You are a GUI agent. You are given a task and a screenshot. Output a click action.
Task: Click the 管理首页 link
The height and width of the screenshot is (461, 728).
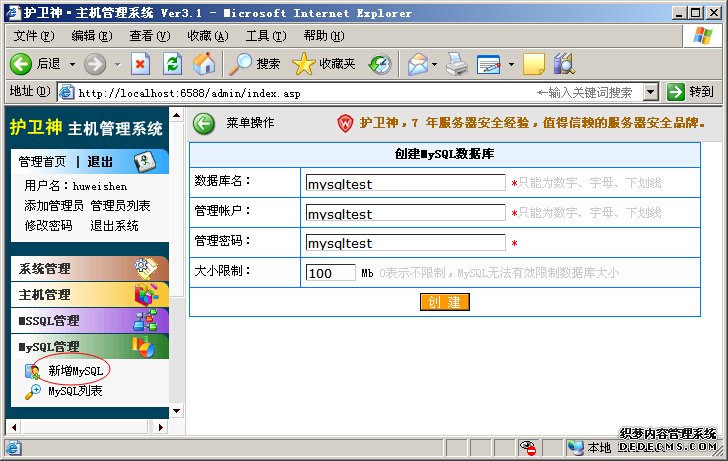(x=42, y=162)
